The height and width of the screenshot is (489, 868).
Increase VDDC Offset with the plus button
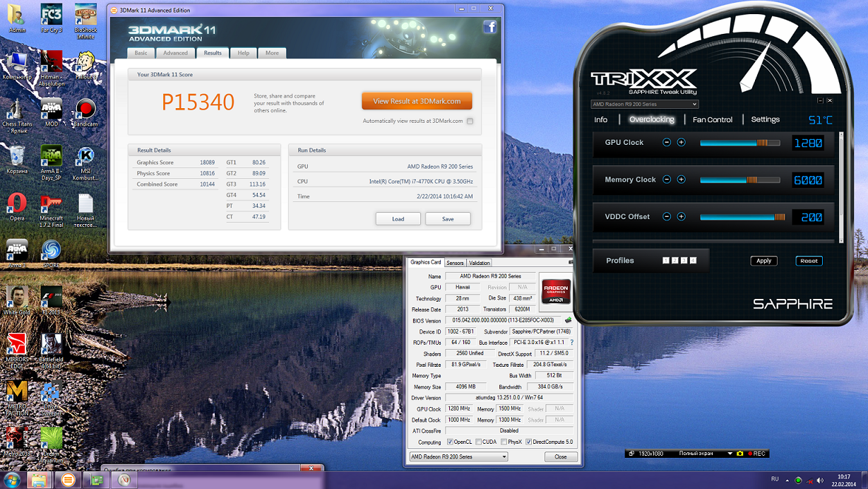click(682, 217)
